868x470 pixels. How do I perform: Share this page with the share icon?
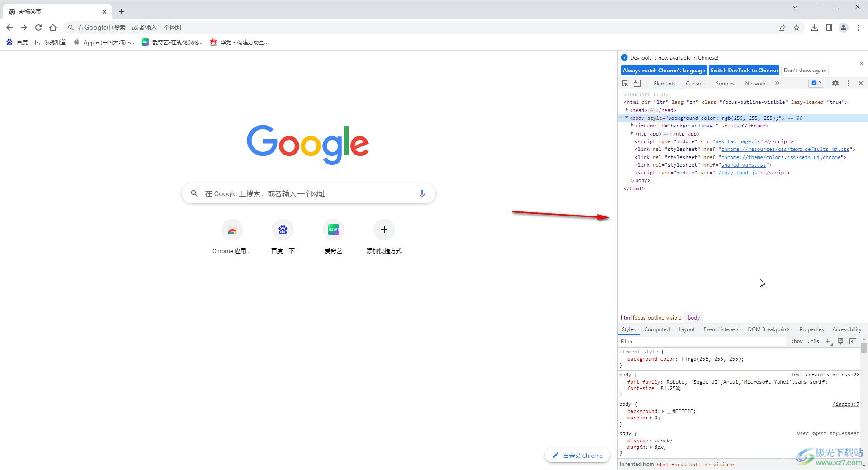pos(782,28)
